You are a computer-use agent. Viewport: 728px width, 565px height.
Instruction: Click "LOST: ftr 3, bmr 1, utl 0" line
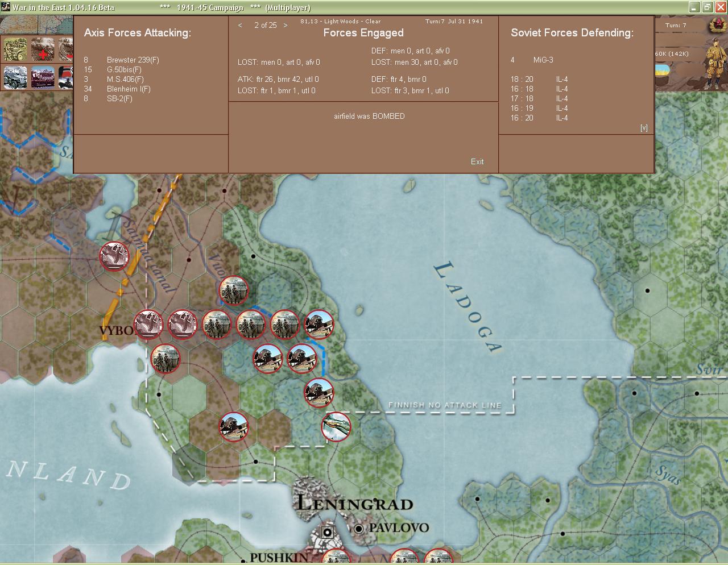410,90
